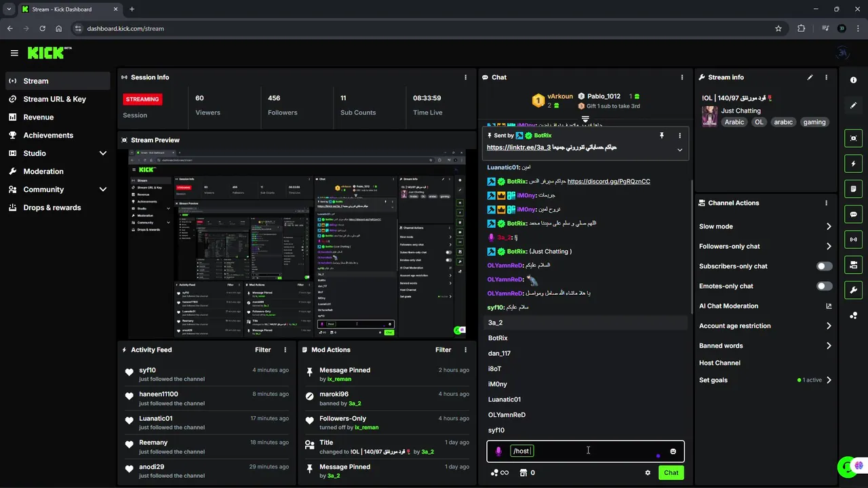Click the channel points infinity icon
The image size is (868, 488).
tap(500, 473)
